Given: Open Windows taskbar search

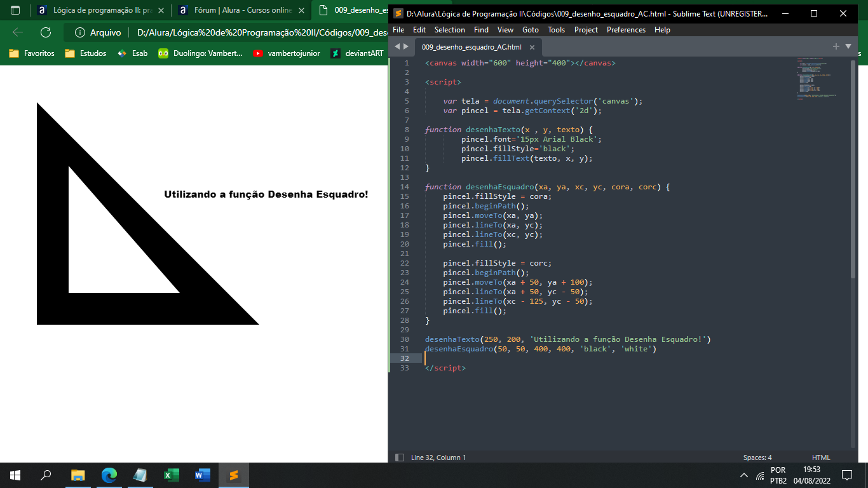Looking at the screenshot, I should click(46, 475).
